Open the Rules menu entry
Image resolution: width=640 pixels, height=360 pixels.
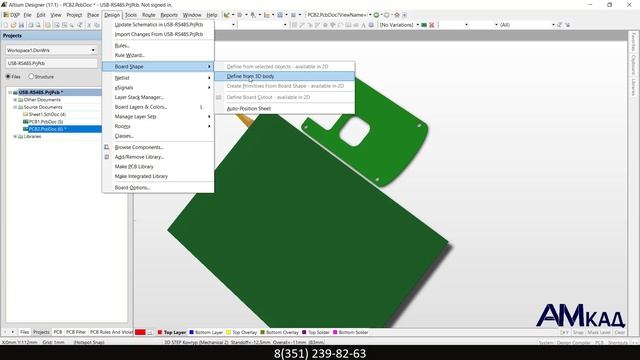[158, 45]
